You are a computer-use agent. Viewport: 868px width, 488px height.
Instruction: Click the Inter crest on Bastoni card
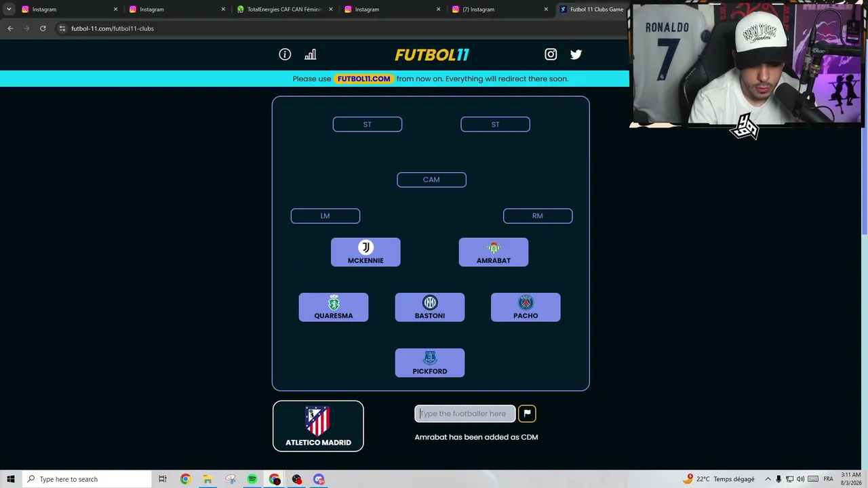(x=430, y=302)
